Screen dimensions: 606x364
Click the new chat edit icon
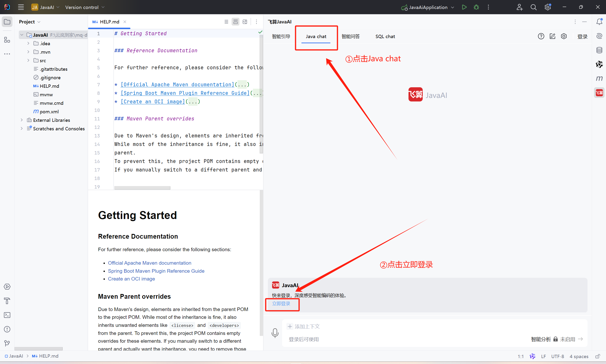(x=552, y=36)
